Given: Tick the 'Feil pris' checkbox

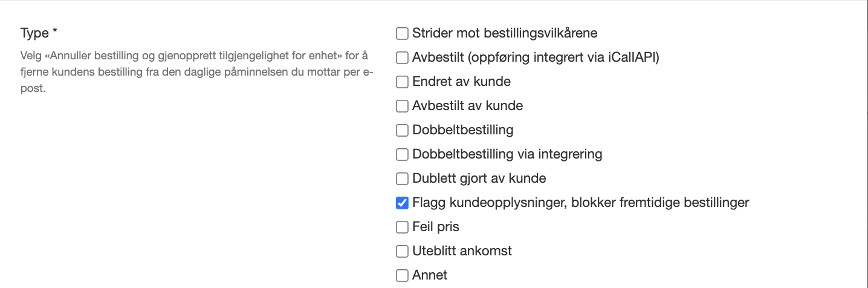Looking at the screenshot, I should 402,227.
